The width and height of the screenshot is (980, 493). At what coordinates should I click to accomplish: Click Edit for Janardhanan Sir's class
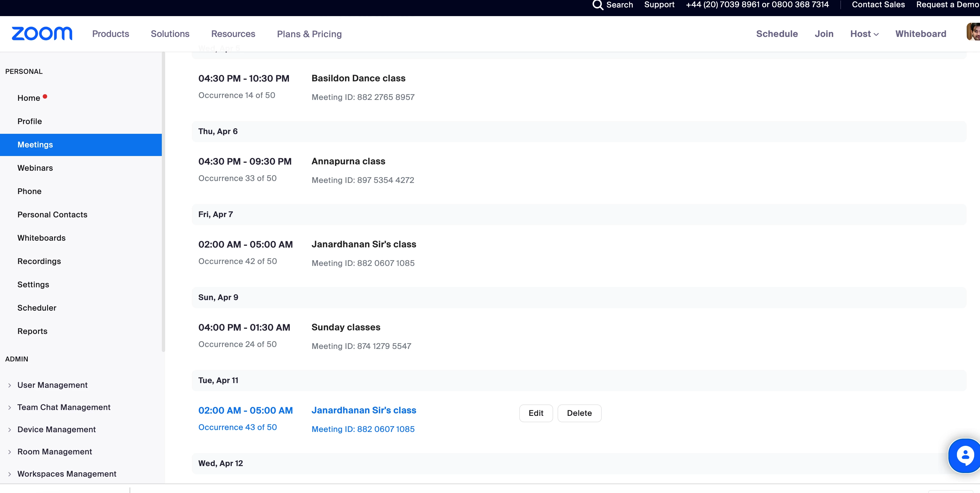pos(536,413)
